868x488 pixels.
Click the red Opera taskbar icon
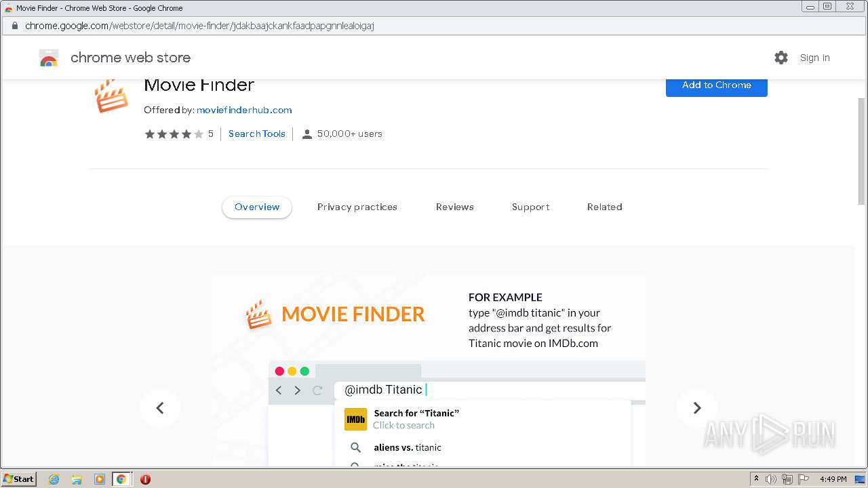coord(145,479)
